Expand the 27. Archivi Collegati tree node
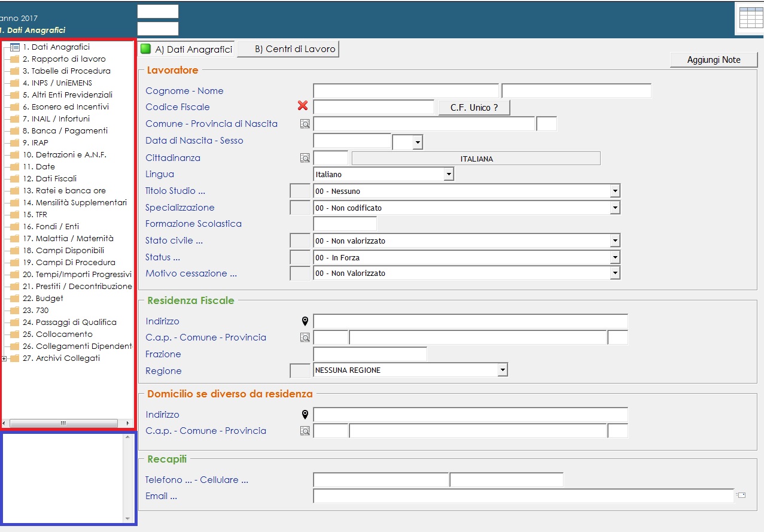This screenshot has width=764, height=532. point(5,358)
